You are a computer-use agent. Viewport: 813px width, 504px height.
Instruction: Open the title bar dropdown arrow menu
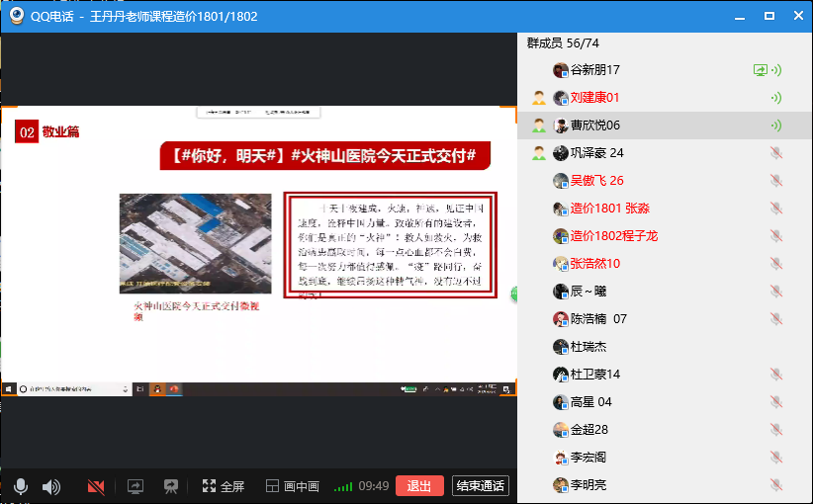point(736,17)
